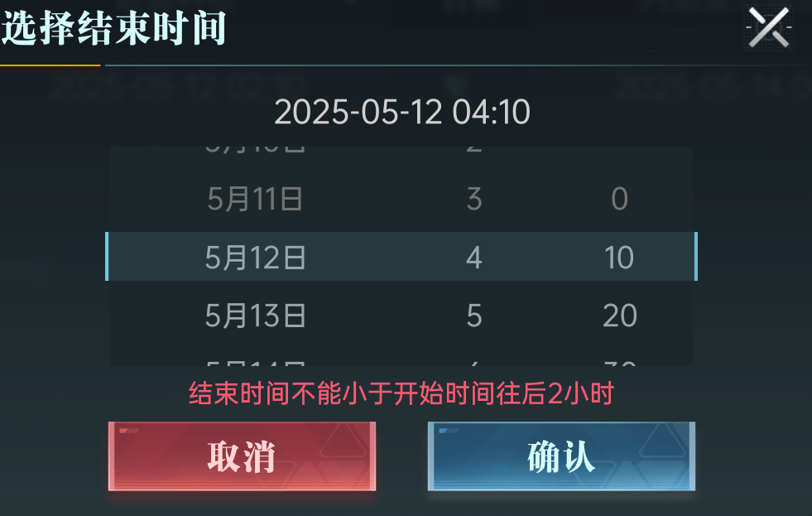
Task: Pick minute 20 in the minute column
Action: [x=620, y=316]
